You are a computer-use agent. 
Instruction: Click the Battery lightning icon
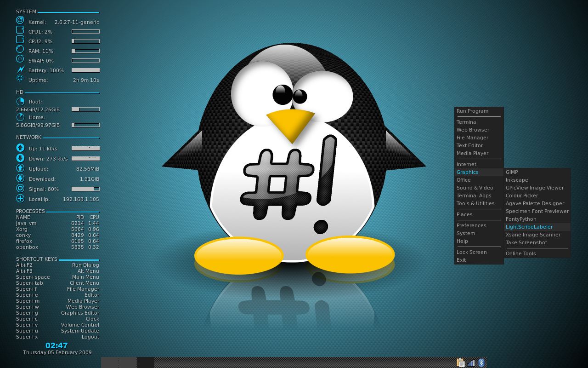pyautogui.click(x=20, y=69)
